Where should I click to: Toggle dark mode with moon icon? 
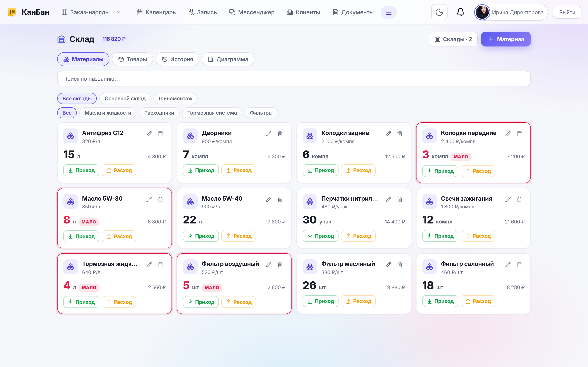click(439, 12)
